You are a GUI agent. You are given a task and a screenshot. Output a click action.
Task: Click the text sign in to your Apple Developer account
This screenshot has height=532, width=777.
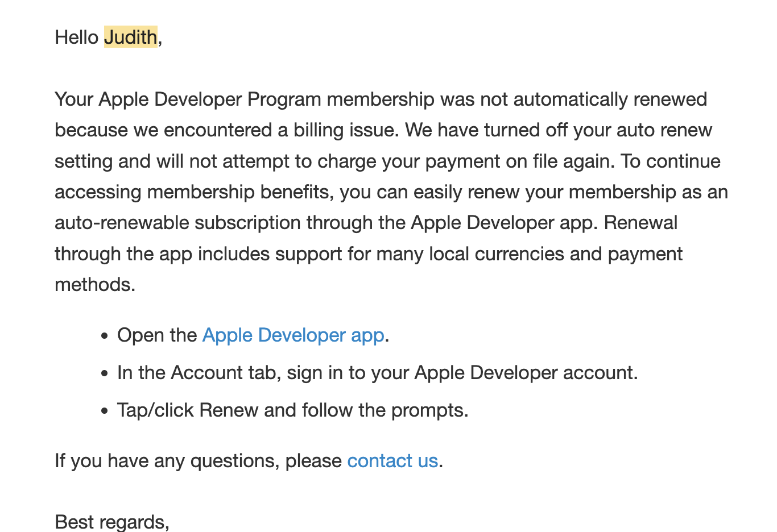pyautogui.click(x=462, y=373)
